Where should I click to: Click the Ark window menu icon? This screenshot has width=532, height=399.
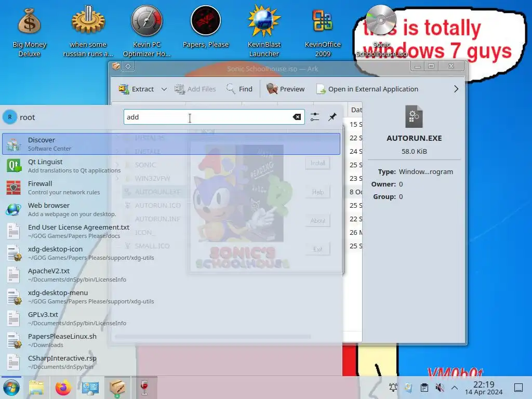pos(116,66)
